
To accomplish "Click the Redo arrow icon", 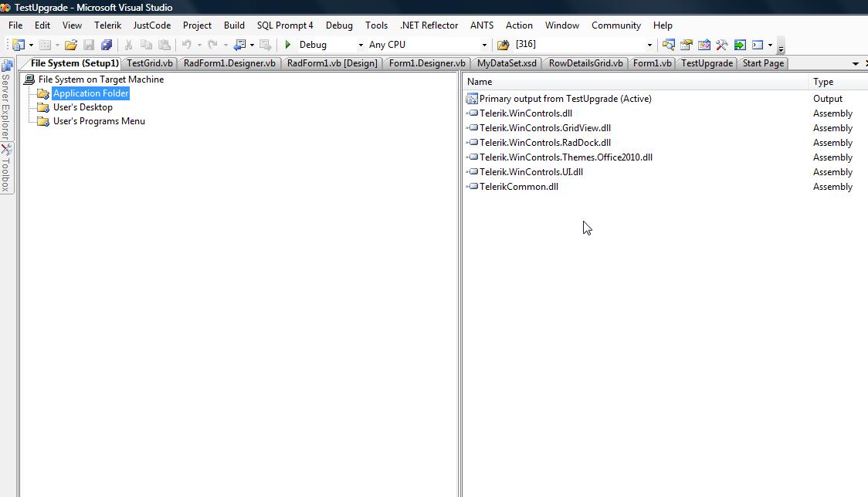I will (x=212, y=45).
